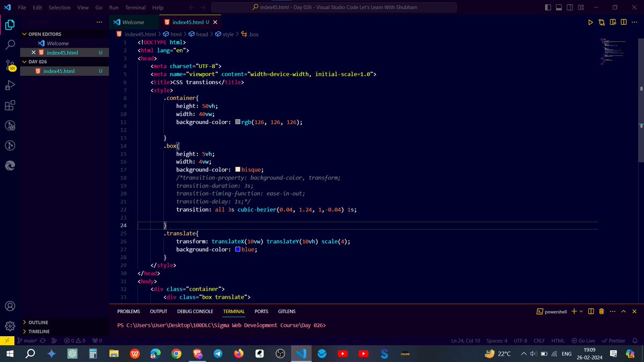Open the Explorer view in activity bar
644x362 pixels.
pyautogui.click(x=10, y=25)
